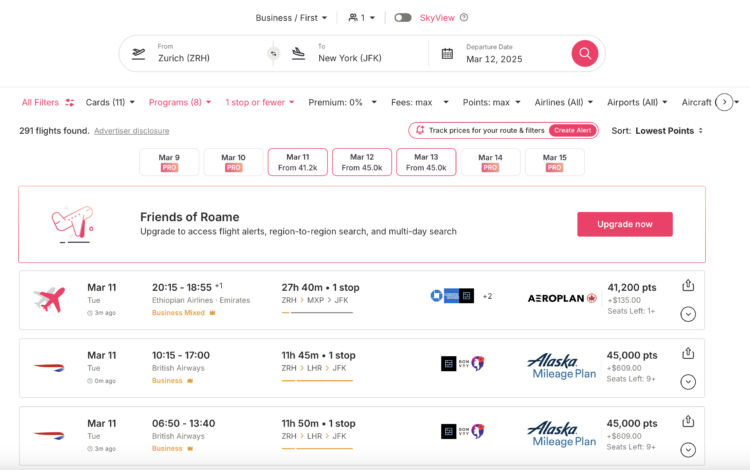Select the Mar 10 PRO date tab

pyautogui.click(x=233, y=162)
